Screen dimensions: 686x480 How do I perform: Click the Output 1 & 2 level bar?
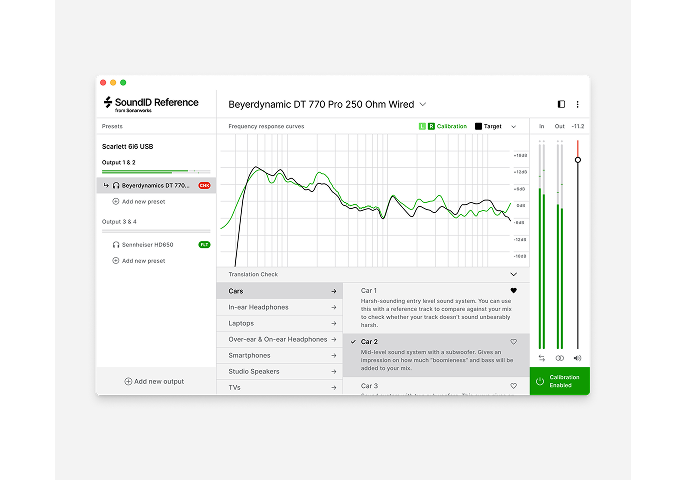coord(156,172)
